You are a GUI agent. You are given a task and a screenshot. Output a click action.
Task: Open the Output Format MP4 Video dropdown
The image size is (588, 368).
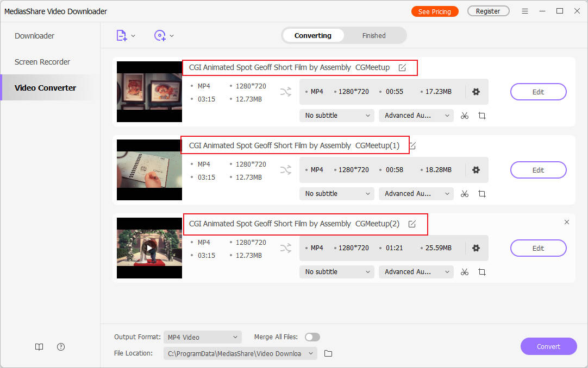202,337
